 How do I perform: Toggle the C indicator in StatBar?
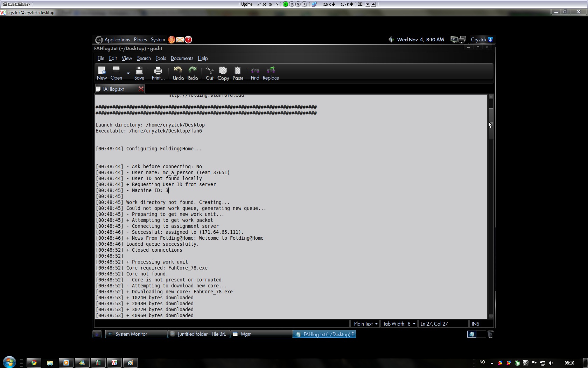pos(292,4)
